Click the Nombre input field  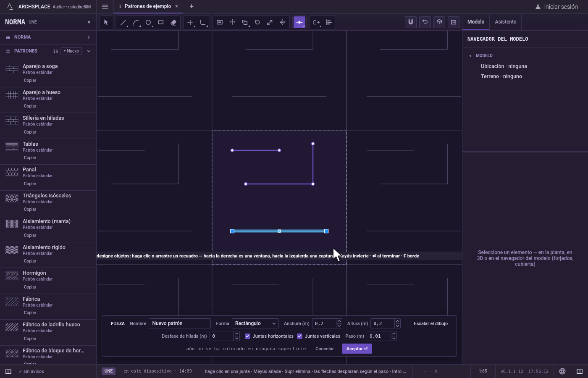[180, 323]
